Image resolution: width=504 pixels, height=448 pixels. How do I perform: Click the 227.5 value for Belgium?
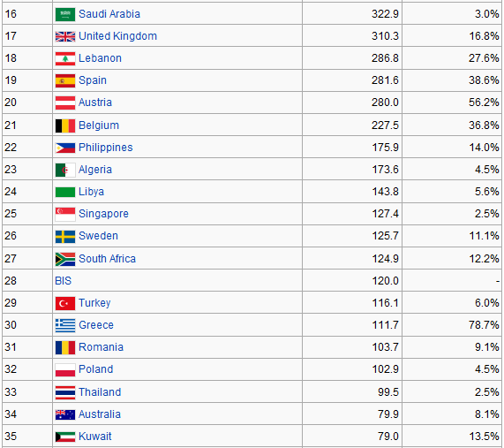(x=385, y=125)
